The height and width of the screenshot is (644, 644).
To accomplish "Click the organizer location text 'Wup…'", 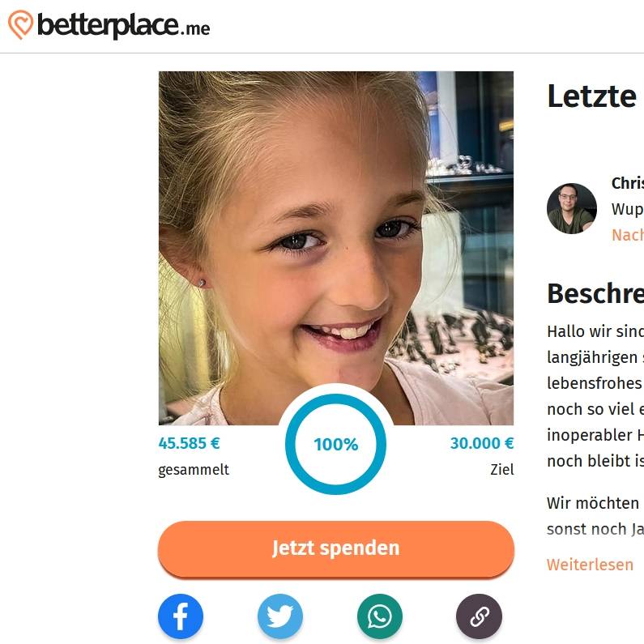I will pyautogui.click(x=628, y=209).
